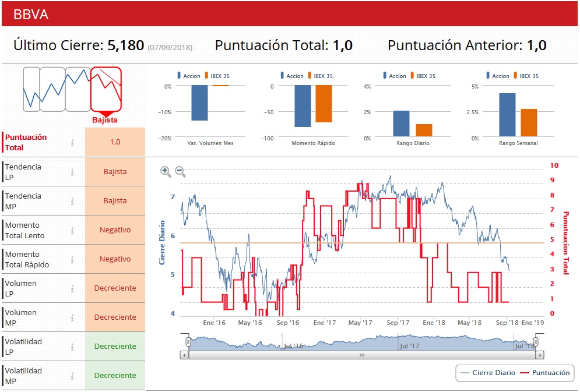
Task: Select the third trend stage box
Action: pos(78,89)
